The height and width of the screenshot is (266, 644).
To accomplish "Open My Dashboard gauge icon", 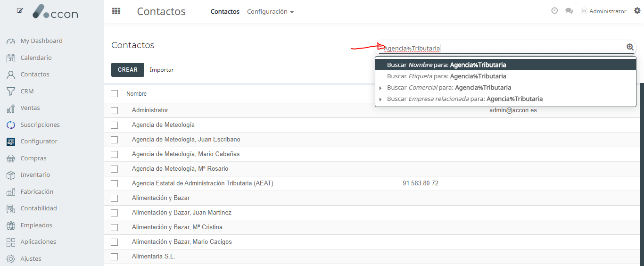I will pos(11,41).
